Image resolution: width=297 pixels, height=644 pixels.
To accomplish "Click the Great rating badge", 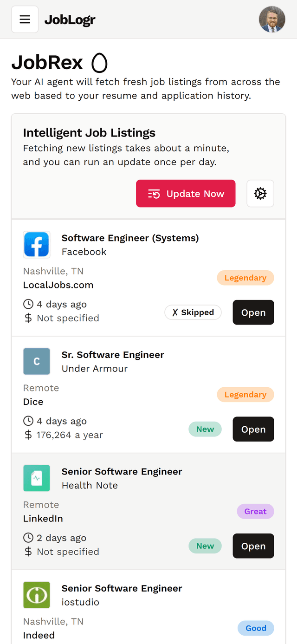I will 256,512.
